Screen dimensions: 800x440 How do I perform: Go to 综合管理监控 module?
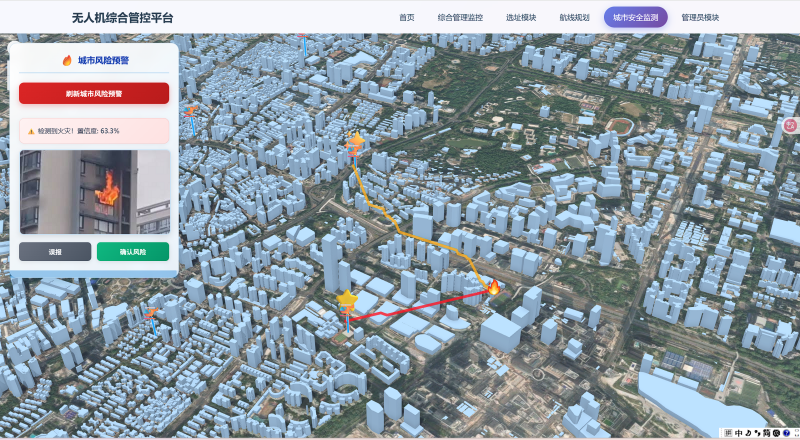[460, 17]
